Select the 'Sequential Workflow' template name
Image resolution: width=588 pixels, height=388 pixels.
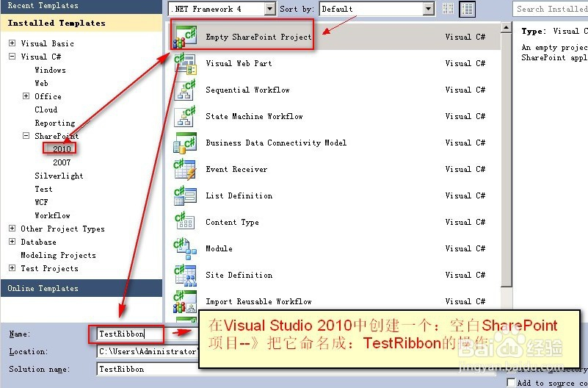click(x=247, y=90)
